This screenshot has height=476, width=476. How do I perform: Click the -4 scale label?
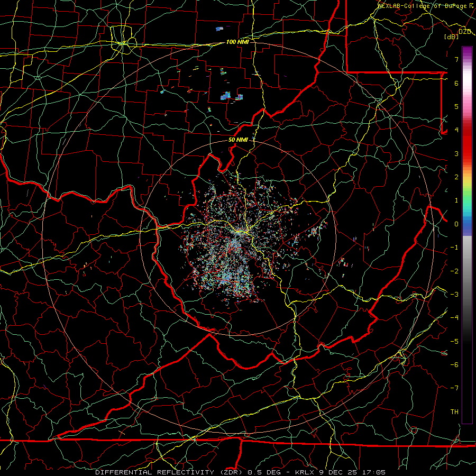454,318
